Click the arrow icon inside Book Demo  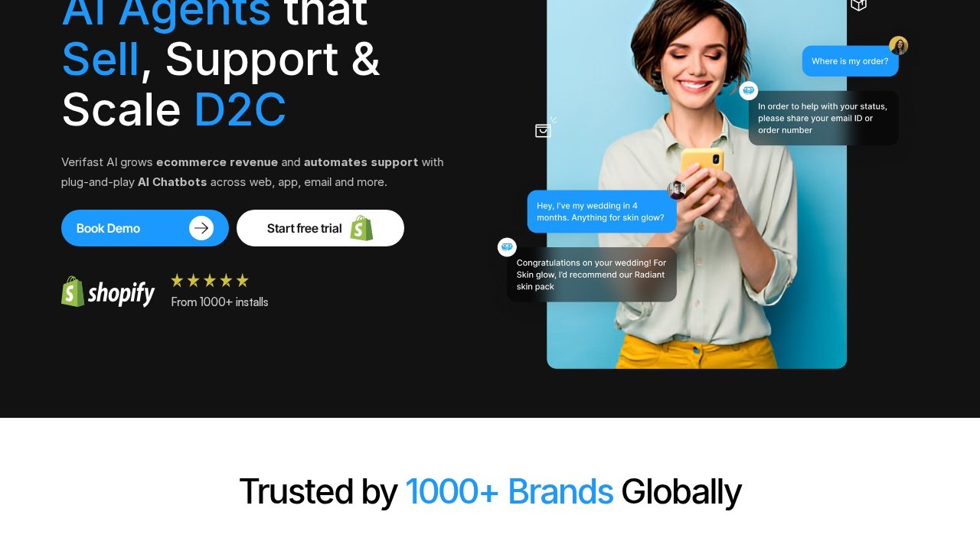click(201, 228)
